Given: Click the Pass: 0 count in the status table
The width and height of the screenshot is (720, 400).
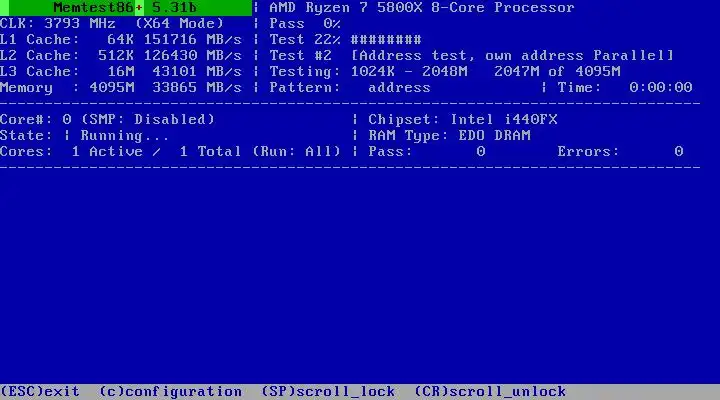Looking at the screenshot, I should pos(427,152).
